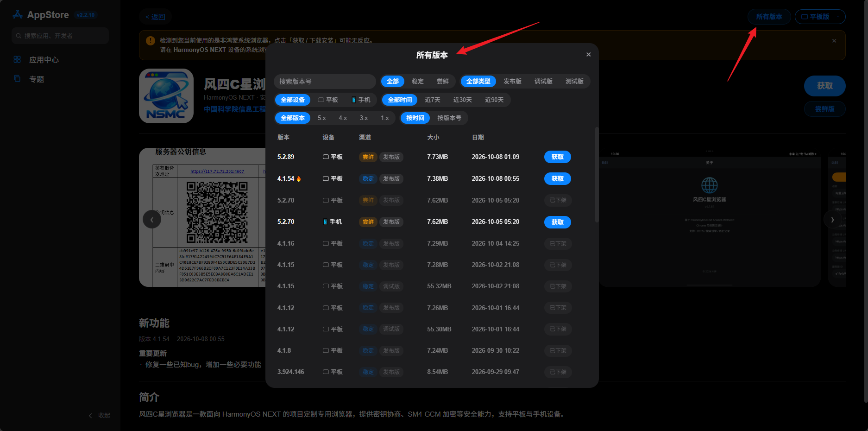
Task: Click the 所有版本 button at top right
Action: click(769, 17)
